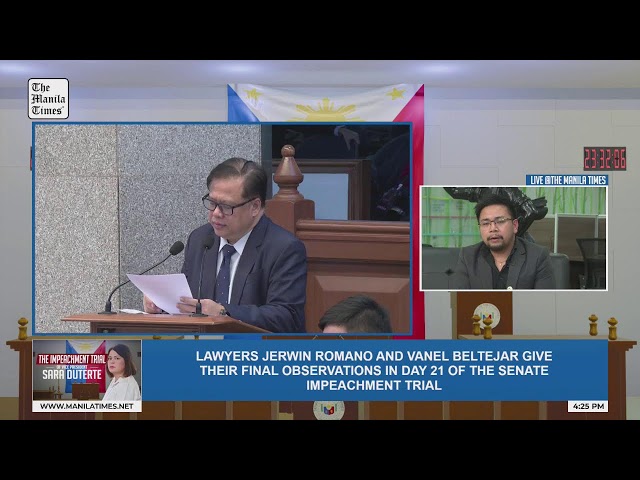Click the Philippine flag backdrop
640x480 pixels.
pos(326,103)
